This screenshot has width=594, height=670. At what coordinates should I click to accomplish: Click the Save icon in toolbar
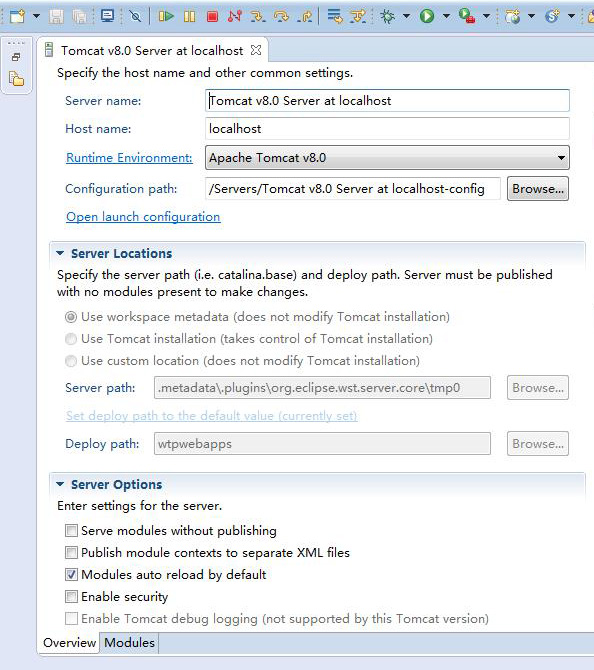pyautogui.click(x=56, y=17)
